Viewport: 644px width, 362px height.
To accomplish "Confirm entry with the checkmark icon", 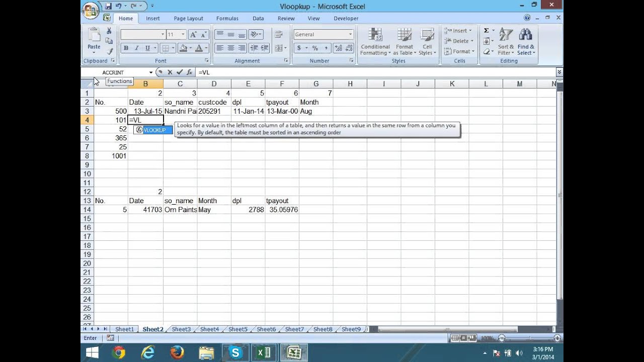I will click(180, 72).
